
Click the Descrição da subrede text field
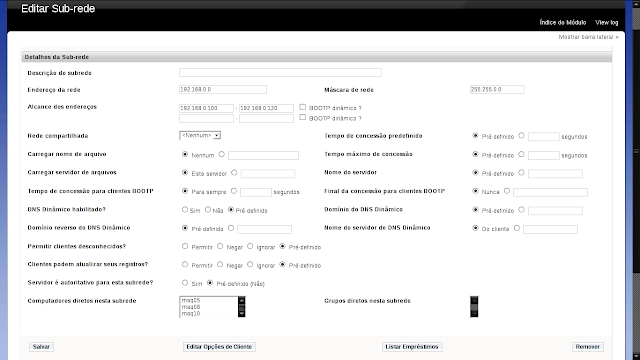(280, 73)
